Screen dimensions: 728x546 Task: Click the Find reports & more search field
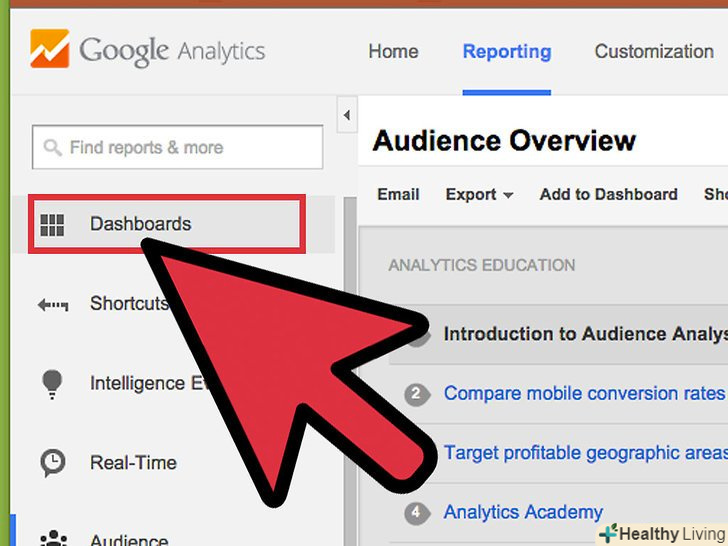(177, 147)
